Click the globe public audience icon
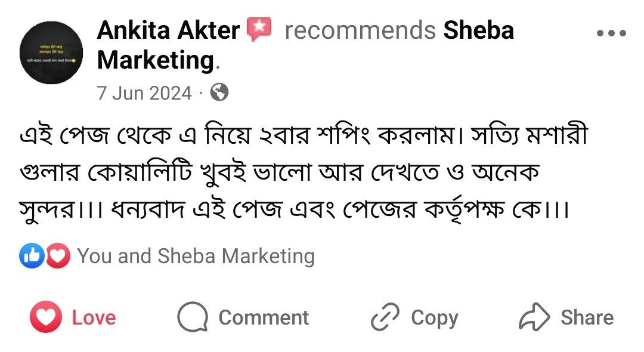The width and height of the screenshot is (644, 352). click(x=219, y=92)
